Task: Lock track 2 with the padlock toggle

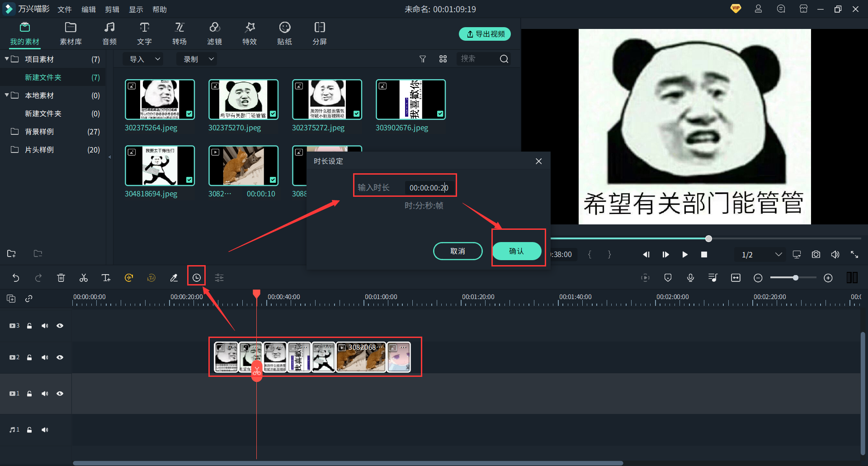Action: [29, 357]
